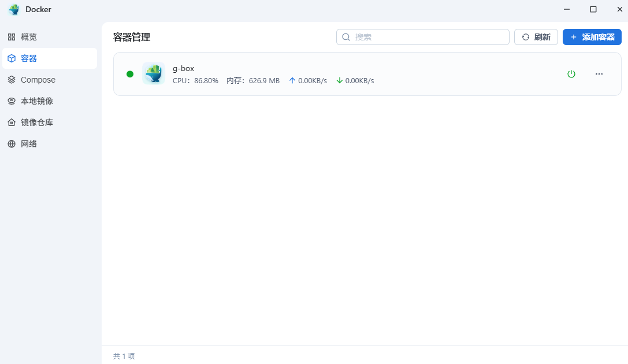Maximize the Docker window
Viewport: 628px width, 364px height.
pos(593,9)
